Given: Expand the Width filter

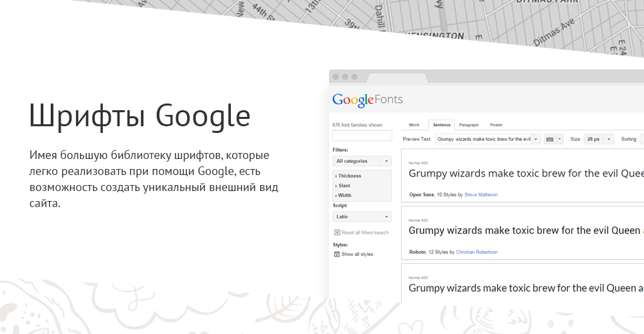Looking at the screenshot, I should pos(344,195).
